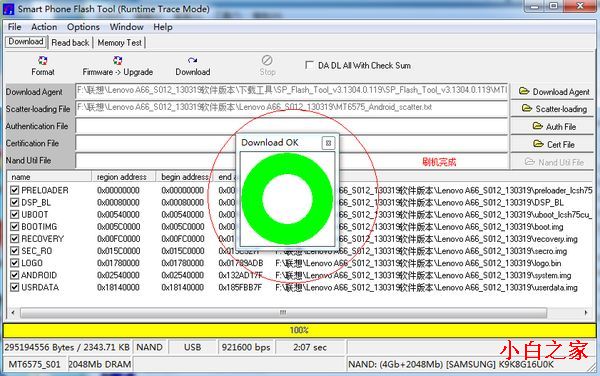Click the Format toolbar icon
Image resolution: width=600 pixels, height=376 pixels.
pos(42,61)
